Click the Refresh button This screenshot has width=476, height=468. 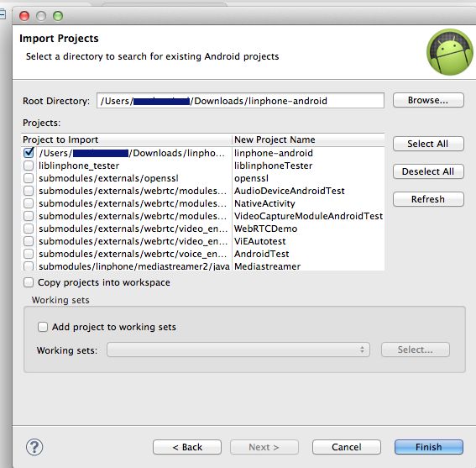point(428,199)
